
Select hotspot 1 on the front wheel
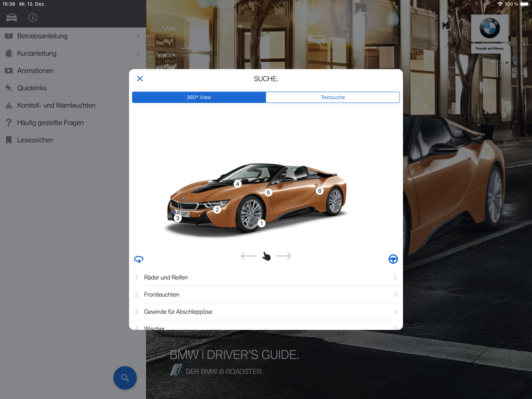[262, 223]
